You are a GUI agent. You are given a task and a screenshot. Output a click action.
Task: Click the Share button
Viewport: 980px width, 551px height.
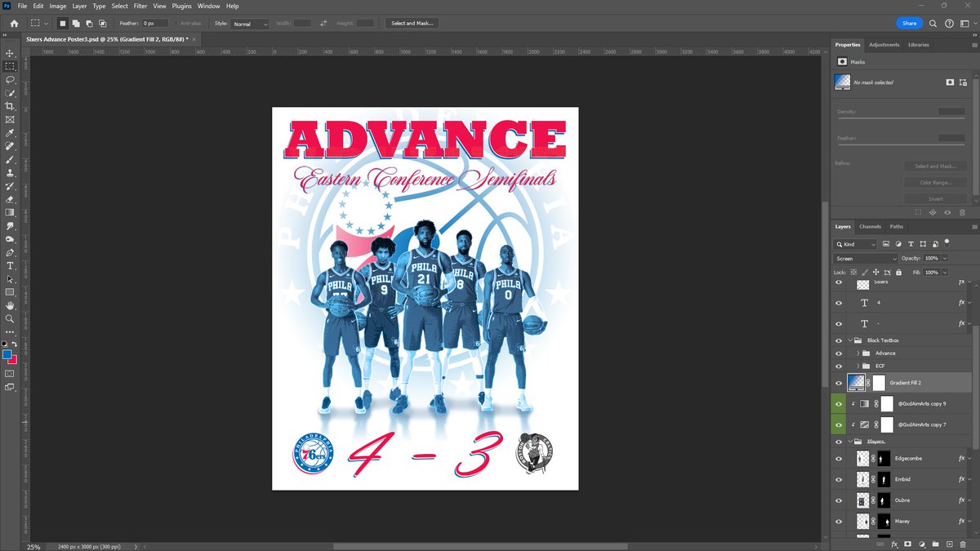click(909, 24)
